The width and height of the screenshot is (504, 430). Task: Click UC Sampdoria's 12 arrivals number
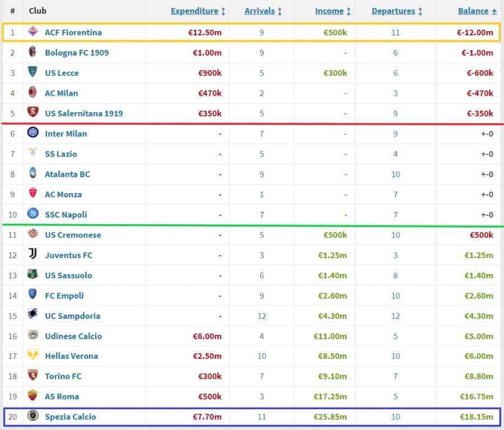click(x=262, y=316)
